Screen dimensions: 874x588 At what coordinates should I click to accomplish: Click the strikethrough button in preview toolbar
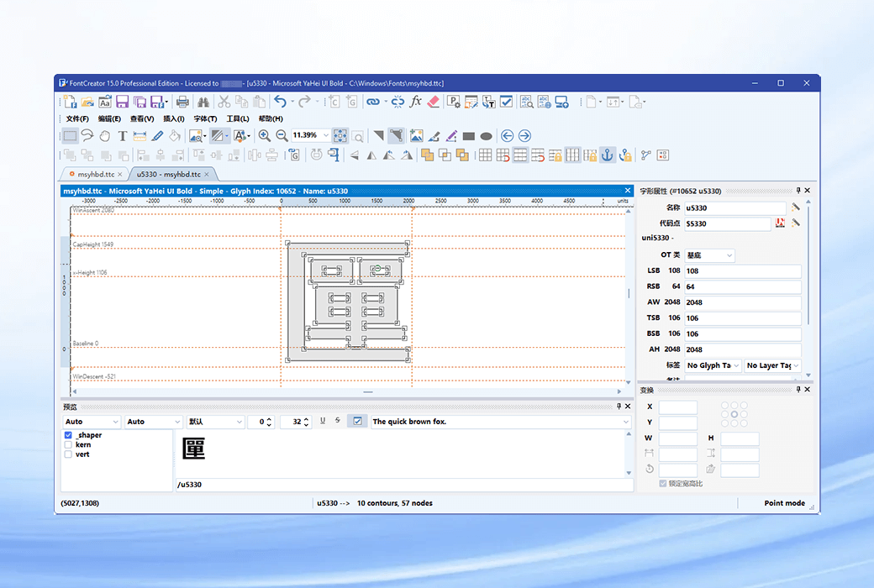[x=338, y=421]
